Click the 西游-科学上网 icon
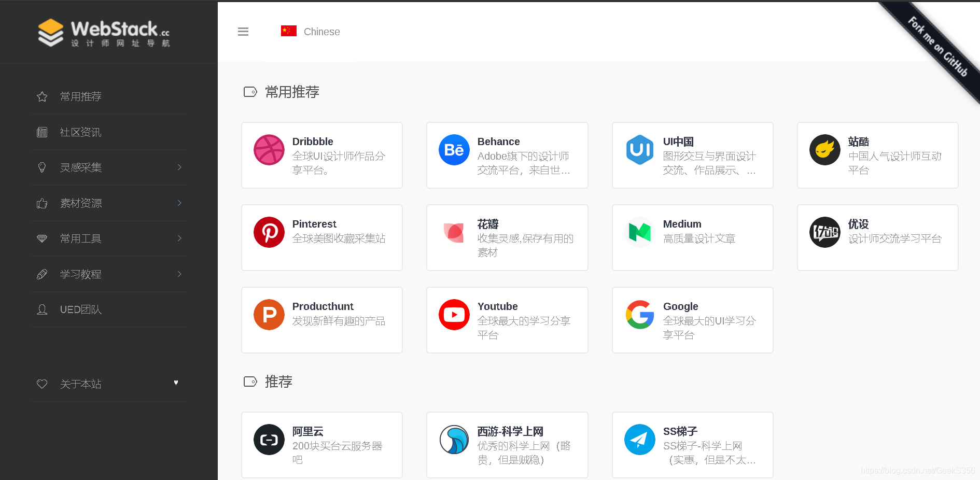Screen dimensions: 980x480 pyautogui.click(x=454, y=440)
